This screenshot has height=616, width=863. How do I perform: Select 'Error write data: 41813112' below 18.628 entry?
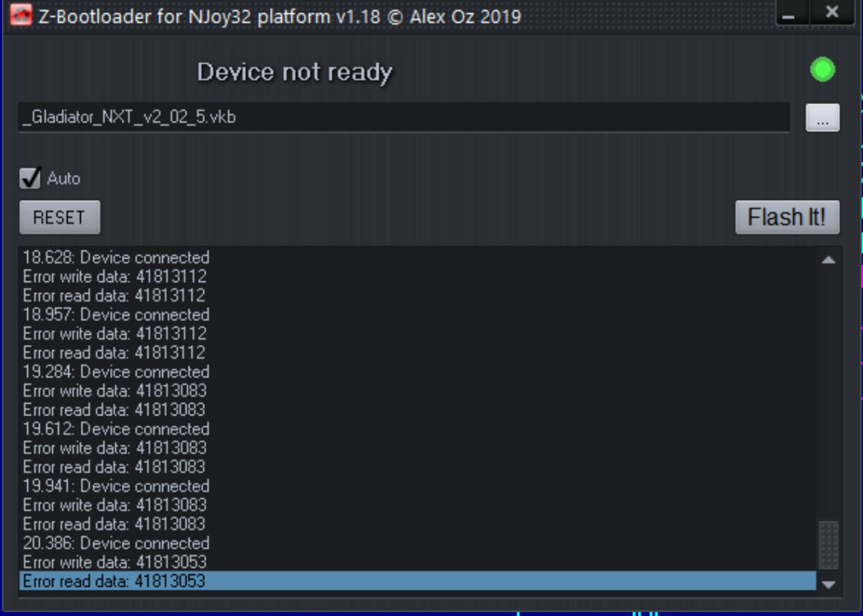click(x=418, y=277)
